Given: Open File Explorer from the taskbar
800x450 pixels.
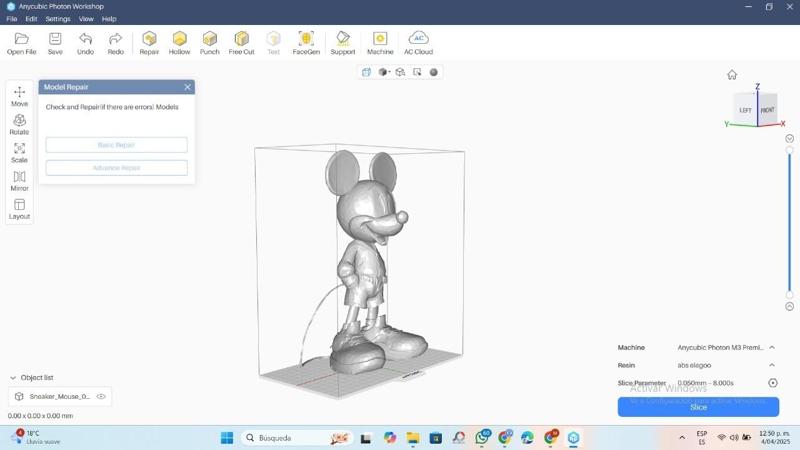Looking at the screenshot, I should [412, 438].
